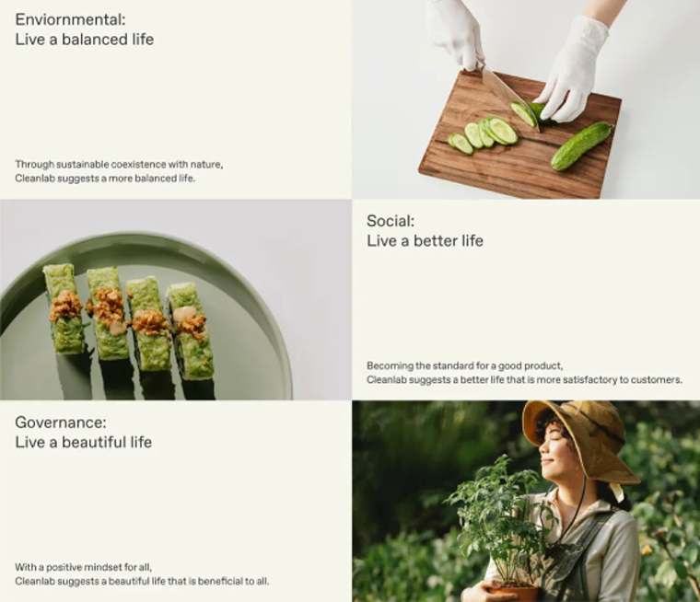
Task: Click 'Cleanlab suggests a more balanced life' text
Action: pos(105,178)
